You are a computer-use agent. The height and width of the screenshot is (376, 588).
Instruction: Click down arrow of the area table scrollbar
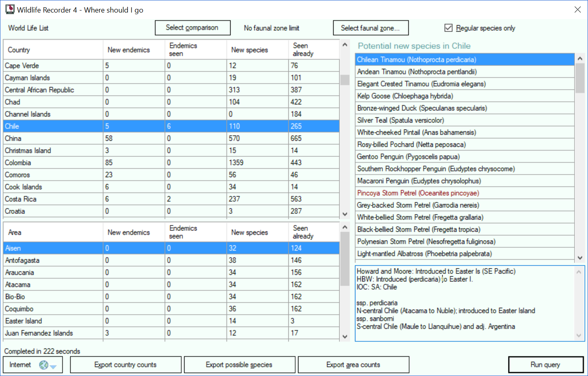pyautogui.click(x=345, y=336)
